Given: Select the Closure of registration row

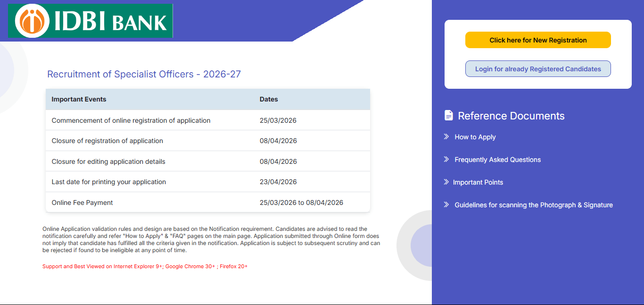Looking at the screenshot, I should pos(207,140).
